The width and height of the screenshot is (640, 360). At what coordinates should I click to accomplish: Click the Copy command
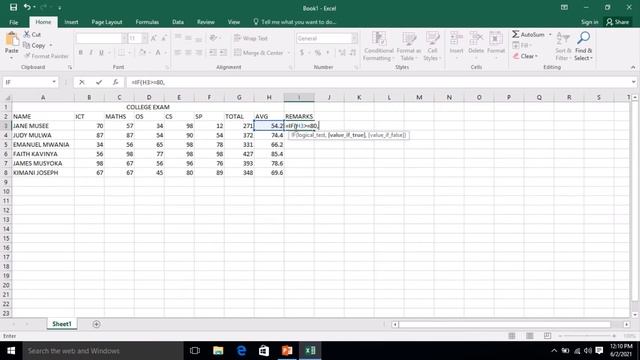[36, 45]
